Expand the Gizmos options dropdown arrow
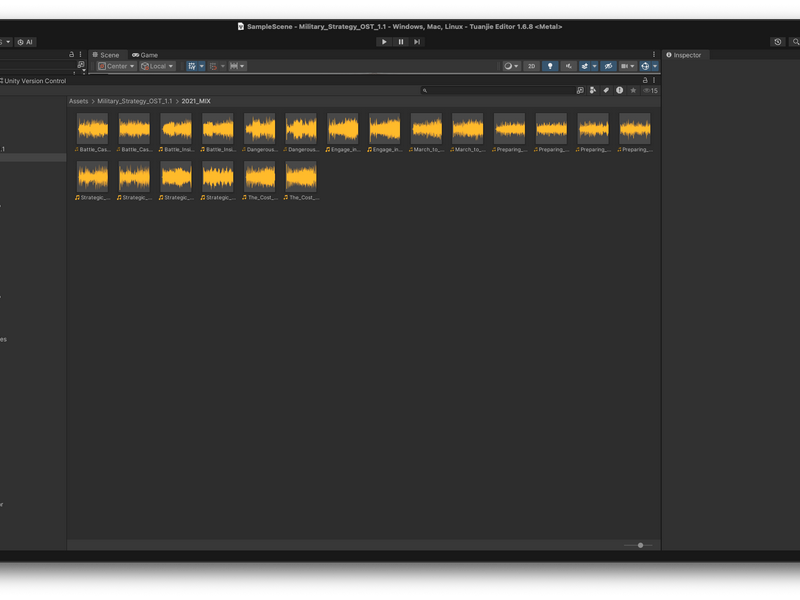 tap(655, 66)
